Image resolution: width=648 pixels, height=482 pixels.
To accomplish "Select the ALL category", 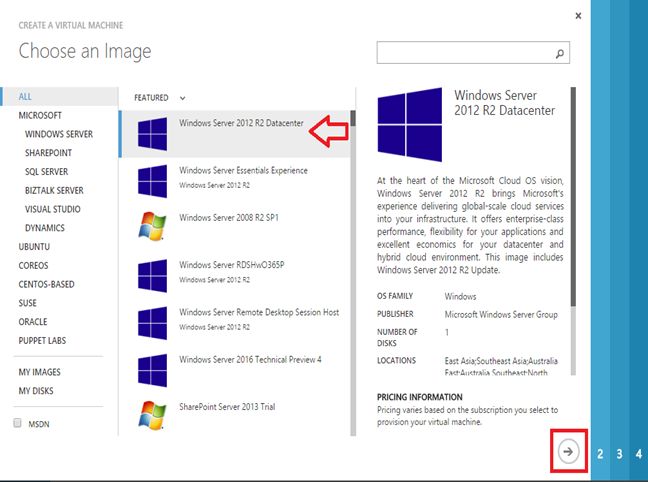I will 59,96.
